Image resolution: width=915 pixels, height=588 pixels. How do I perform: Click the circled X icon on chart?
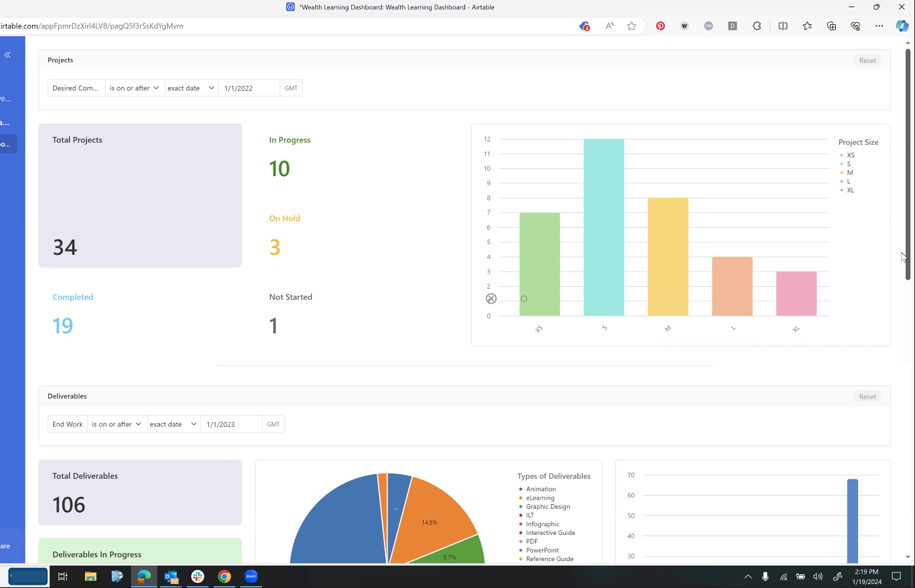[491, 299]
